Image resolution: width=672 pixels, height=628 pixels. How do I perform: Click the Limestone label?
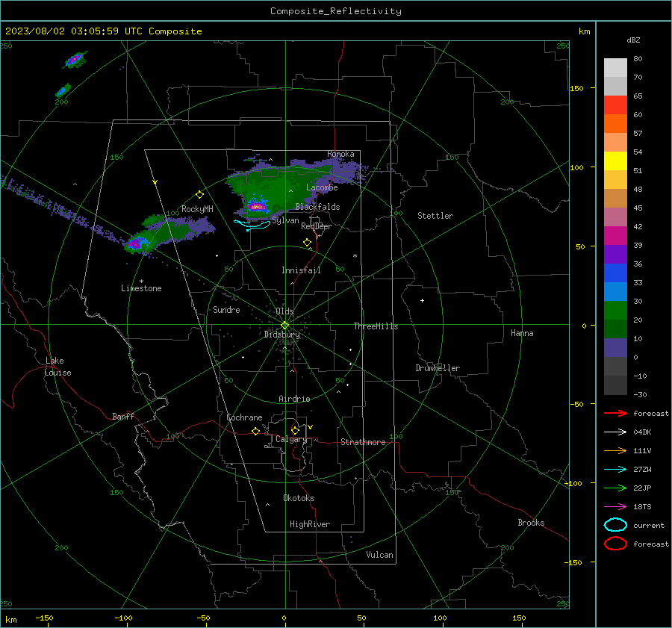click(141, 288)
